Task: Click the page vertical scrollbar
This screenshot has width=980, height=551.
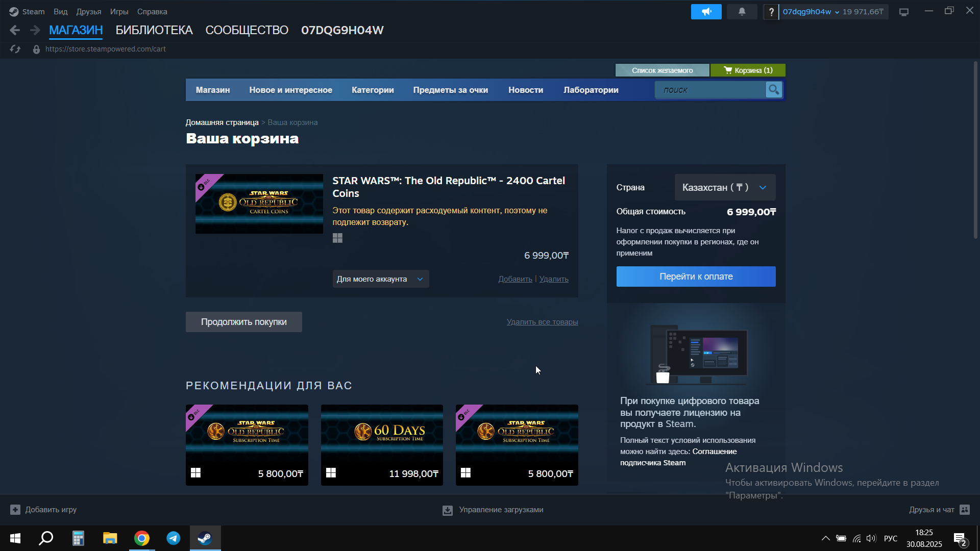Action: click(x=975, y=151)
